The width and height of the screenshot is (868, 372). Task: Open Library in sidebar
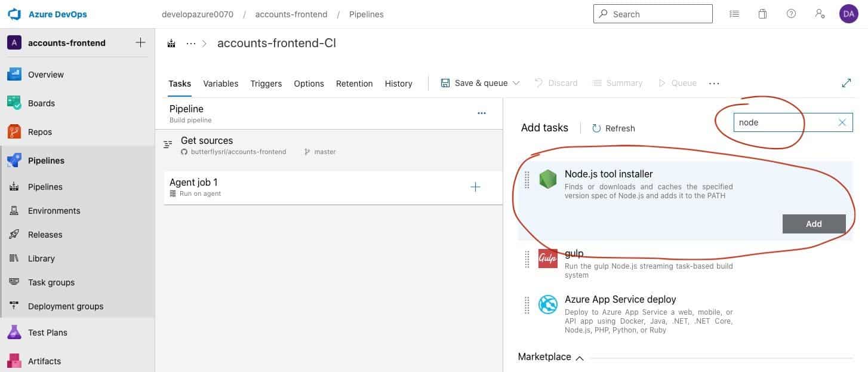(x=41, y=259)
